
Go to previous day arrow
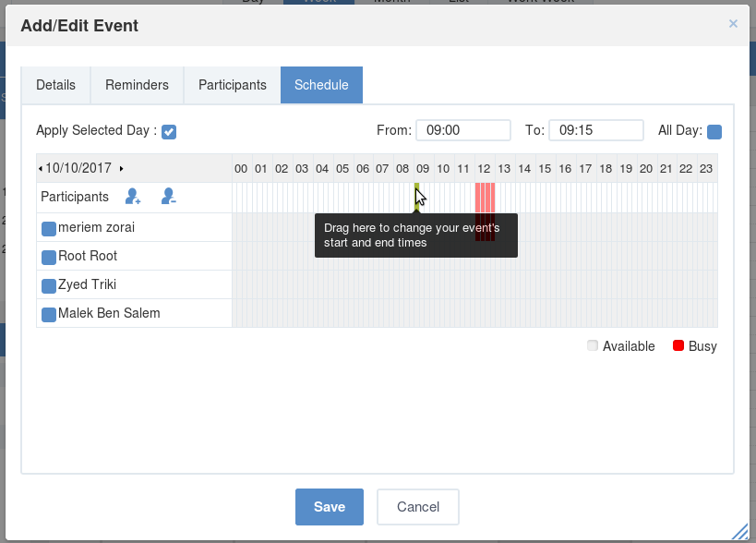coord(41,168)
